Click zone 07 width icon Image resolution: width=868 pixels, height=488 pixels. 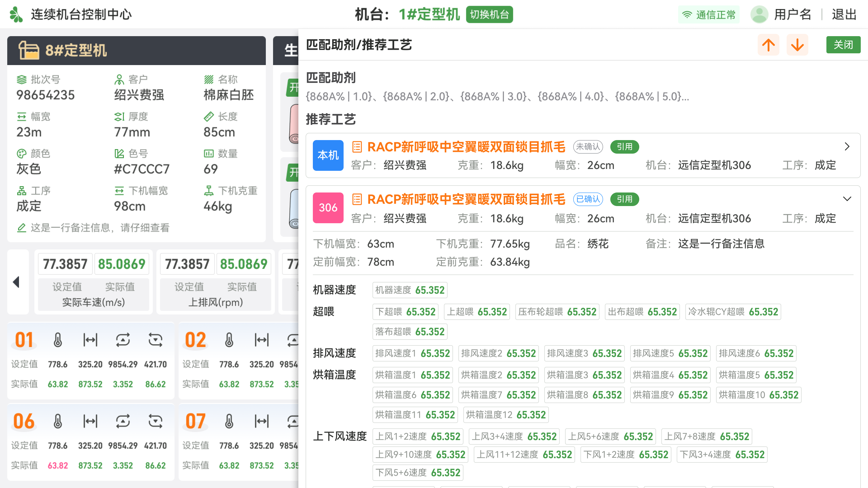click(x=262, y=421)
